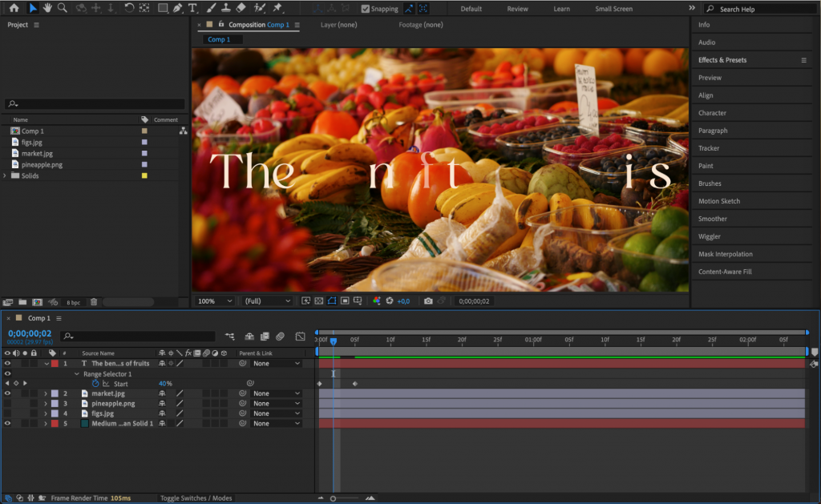Enable the Snapping checkbox

coord(366,8)
